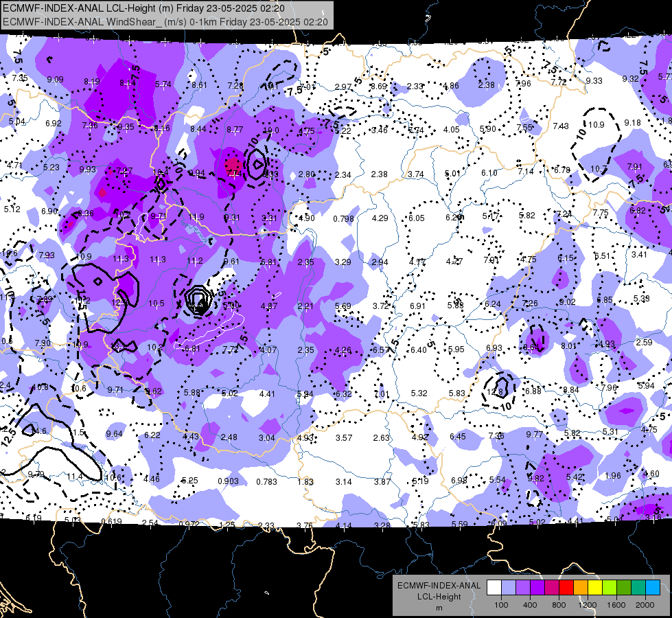Screen dimensions: 672x618
Task: Click the grid value 2.59
Action: [x=645, y=343]
